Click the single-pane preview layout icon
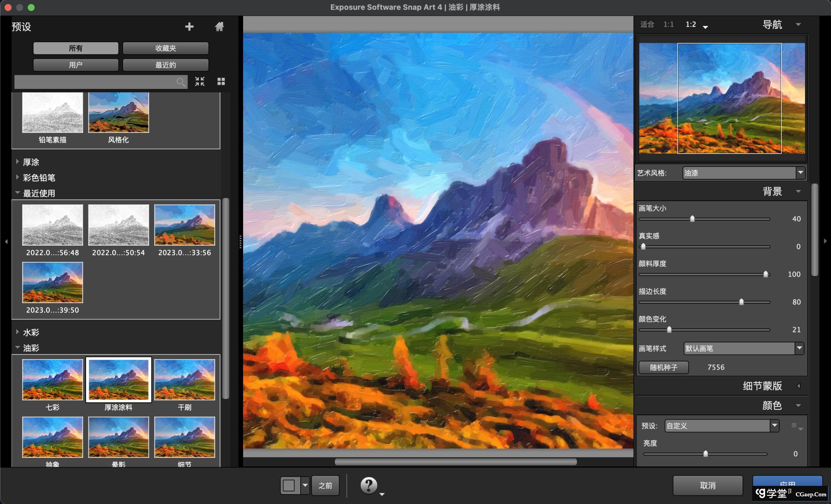Image resolution: width=831 pixels, height=504 pixels. 289,486
